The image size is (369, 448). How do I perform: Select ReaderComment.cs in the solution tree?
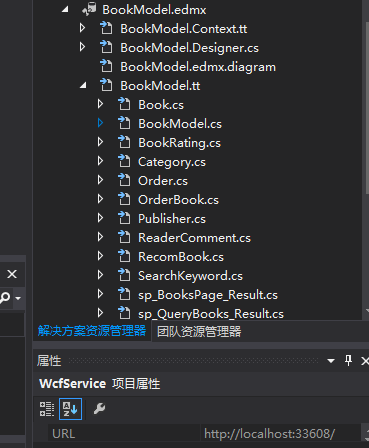pos(194,238)
